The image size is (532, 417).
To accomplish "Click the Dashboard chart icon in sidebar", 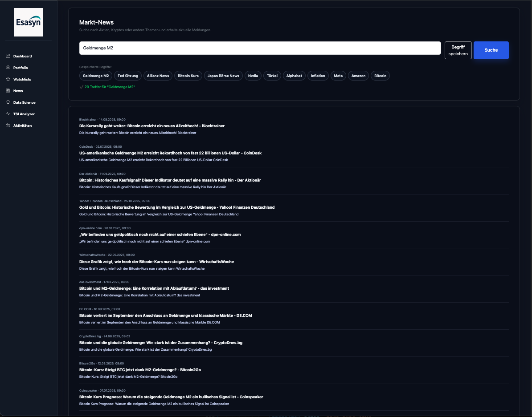I will [x=8, y=56].
